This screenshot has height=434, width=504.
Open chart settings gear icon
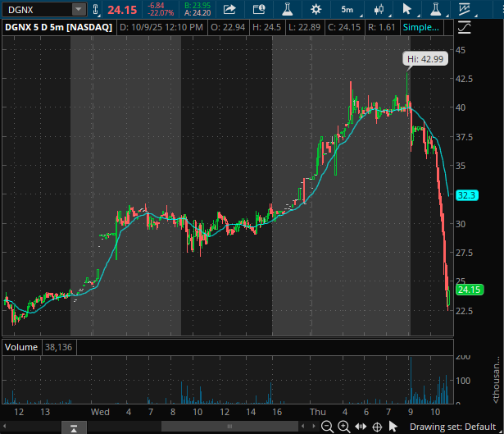[x=316, y=9]
